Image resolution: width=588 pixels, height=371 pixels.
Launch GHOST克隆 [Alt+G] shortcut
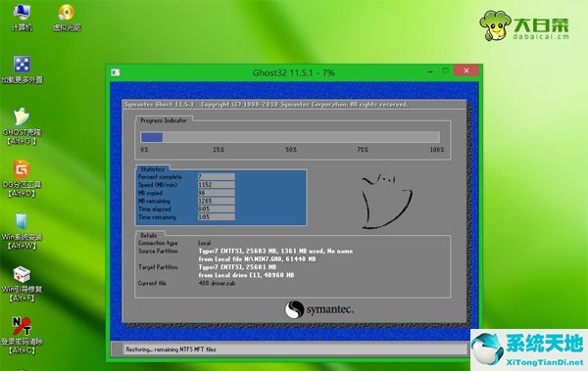point(22,126)
